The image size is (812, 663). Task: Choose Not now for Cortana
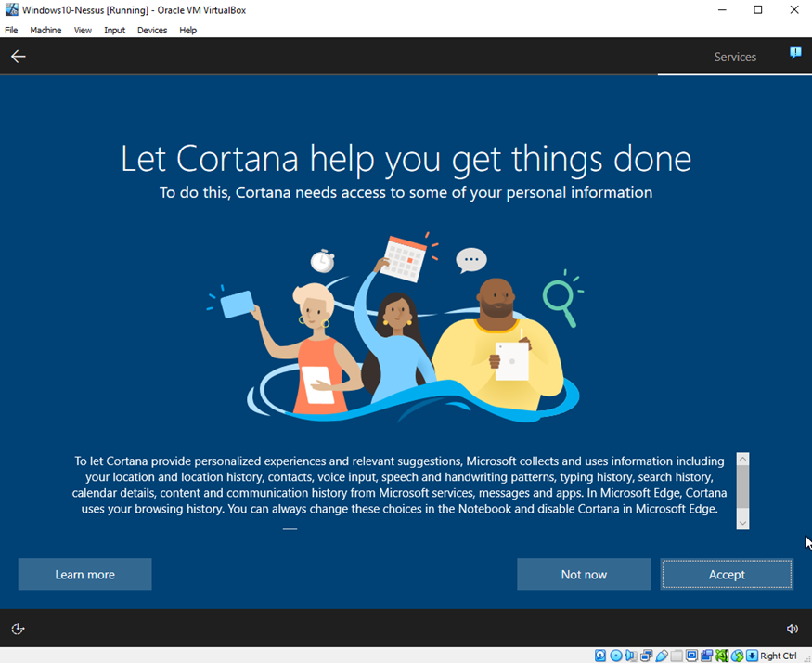(584, 575)
